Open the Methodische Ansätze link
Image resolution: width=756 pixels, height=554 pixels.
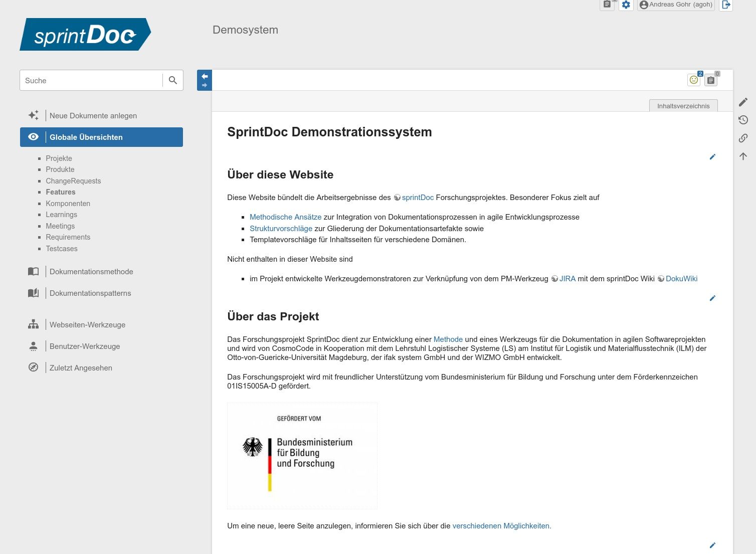tap(285, 217)
